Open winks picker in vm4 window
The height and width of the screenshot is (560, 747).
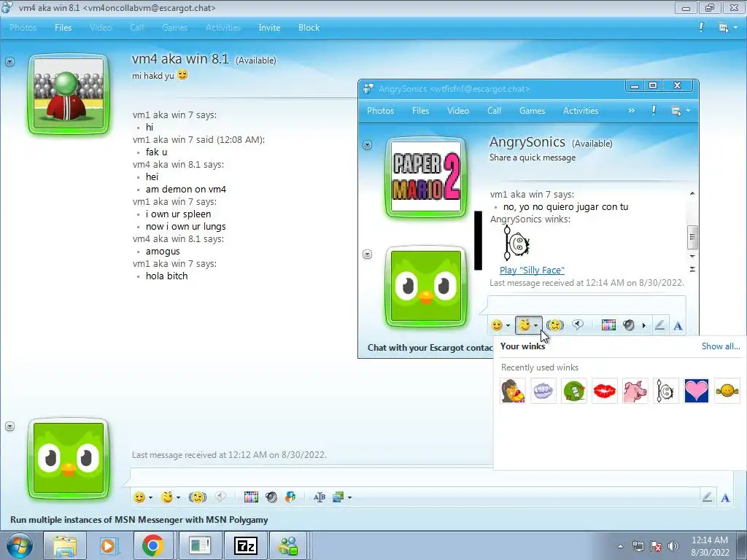(x=167, y=497)
